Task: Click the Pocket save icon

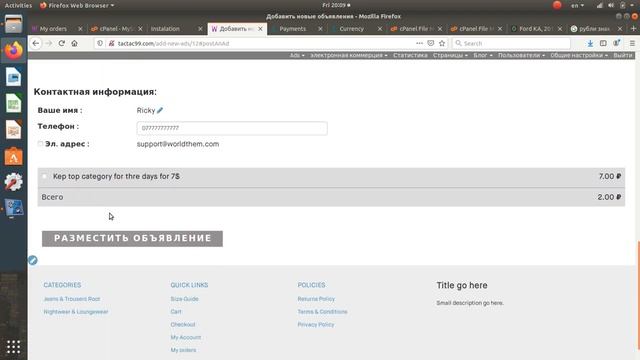Action: click(x=431, y=43)
